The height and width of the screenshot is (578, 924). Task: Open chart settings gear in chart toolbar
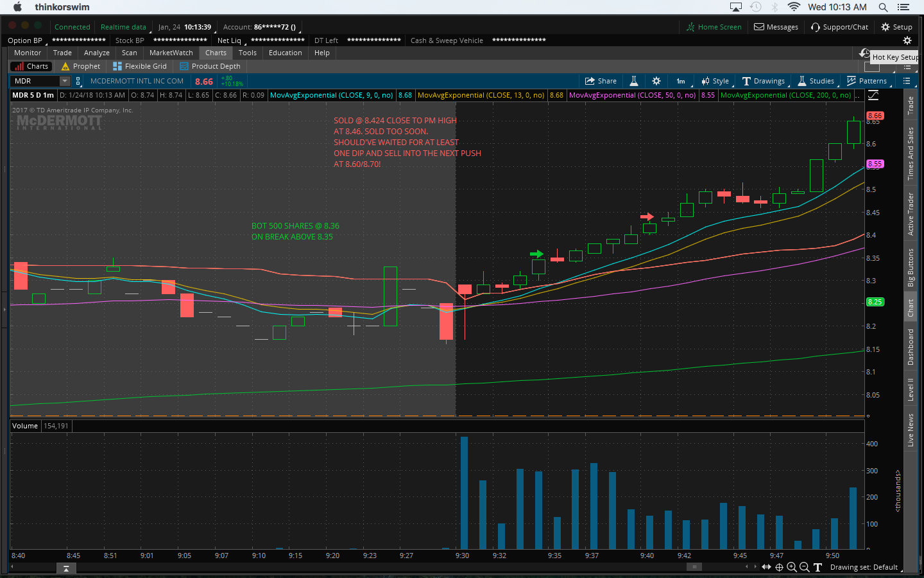click(656, 81)
